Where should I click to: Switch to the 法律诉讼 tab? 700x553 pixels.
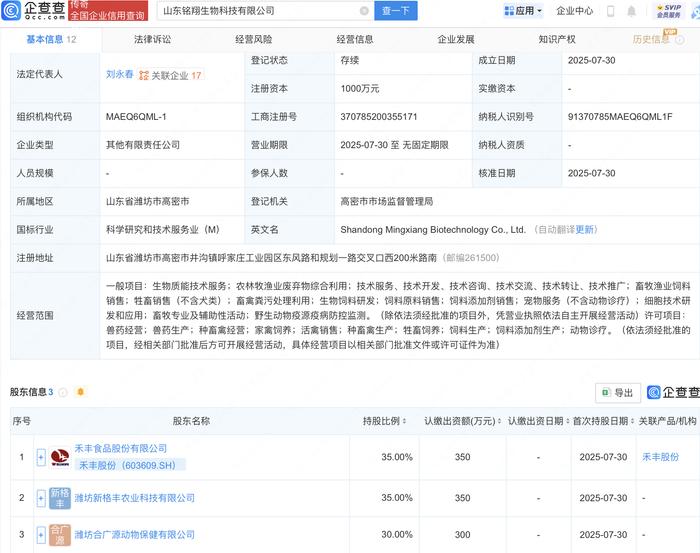(x=153, y=39)
